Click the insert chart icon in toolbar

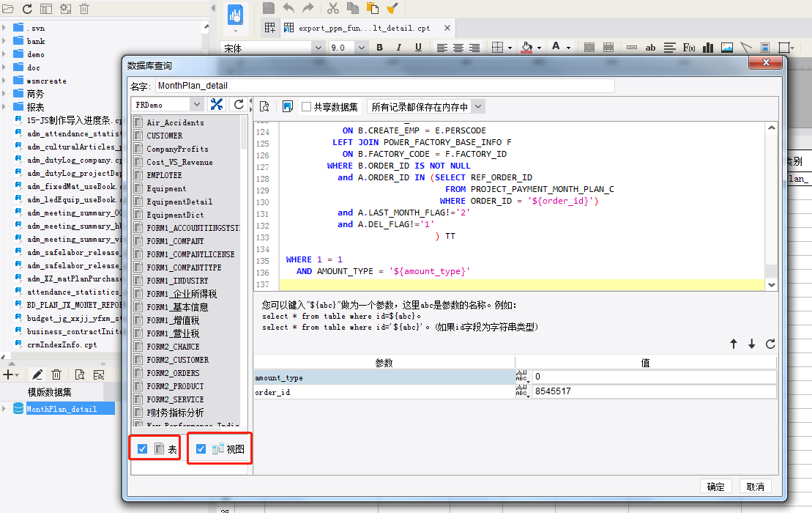tap(708, 48)
